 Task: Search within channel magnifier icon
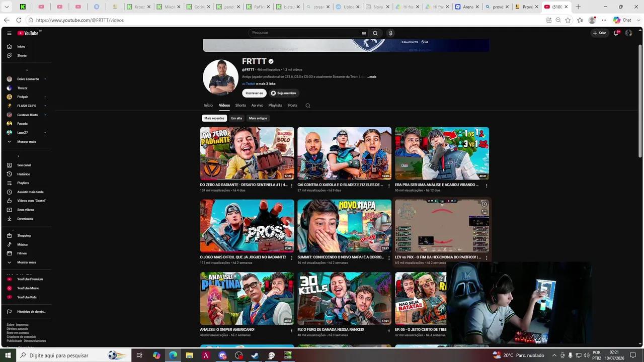[x=308, y=106]
